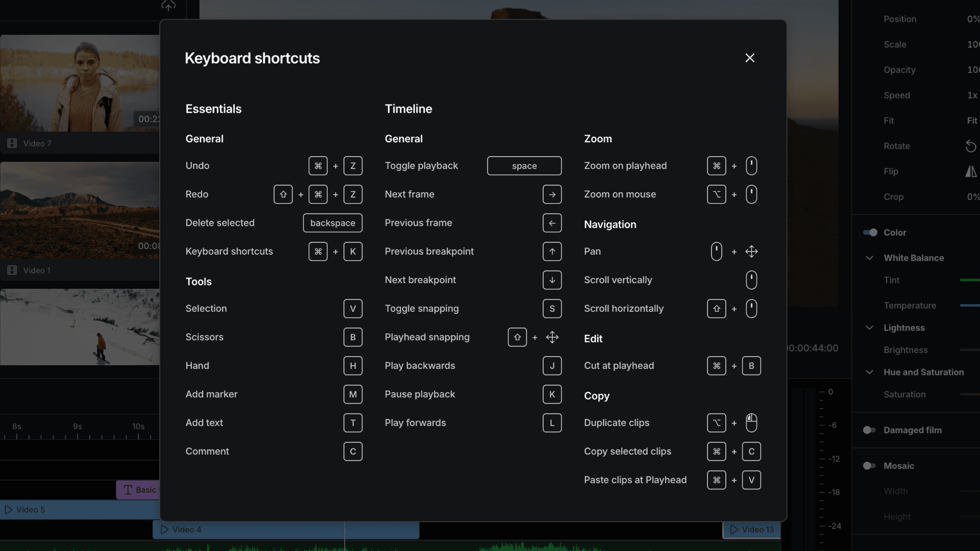Adjust the Tint slider
The image size is (980, 551).
click(970, 280)
